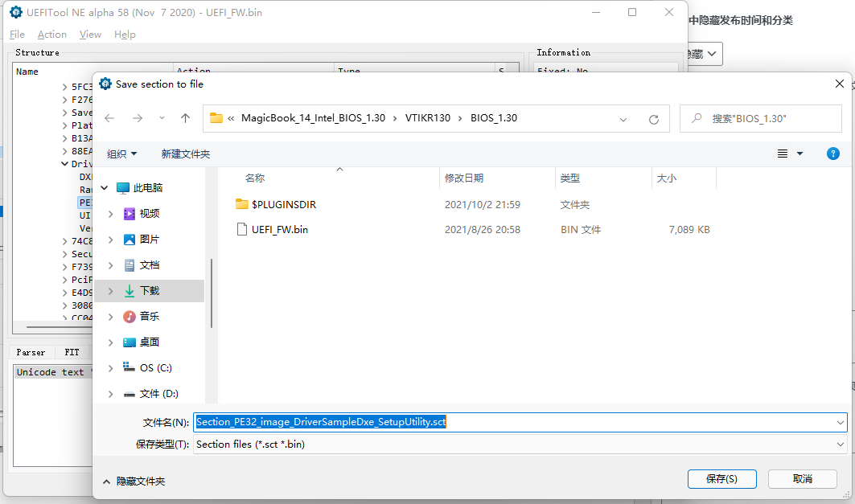Click the UEFITool gear app icon
The width and height of the screenshot is (855, 504).
16,12
